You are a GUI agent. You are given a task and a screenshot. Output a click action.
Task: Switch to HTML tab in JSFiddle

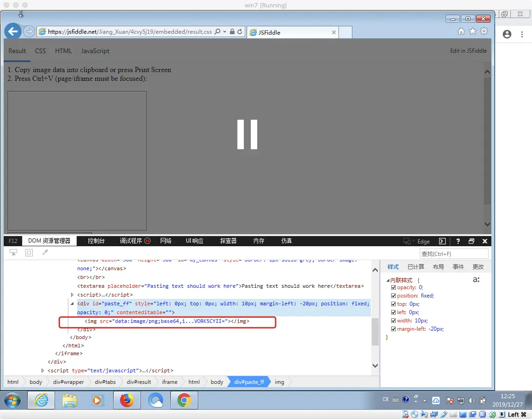tap(63, 51)
